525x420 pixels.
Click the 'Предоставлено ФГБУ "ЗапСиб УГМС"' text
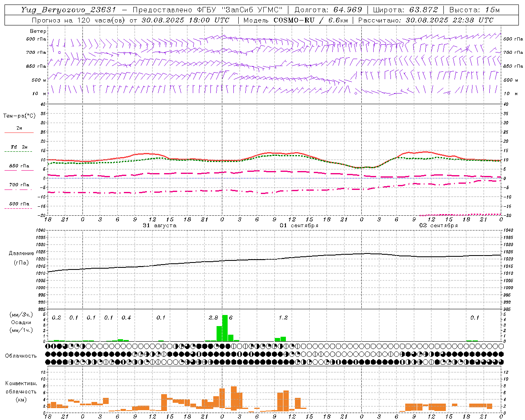tap(208, 10)
